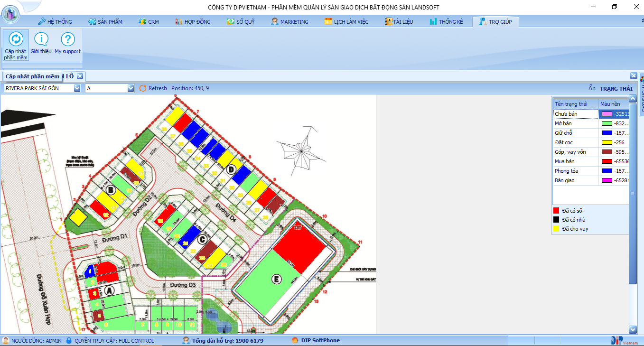Click the yellow color swatch for Đặt cọc
This screenshot has width=644, height=346.
point(607,142)
